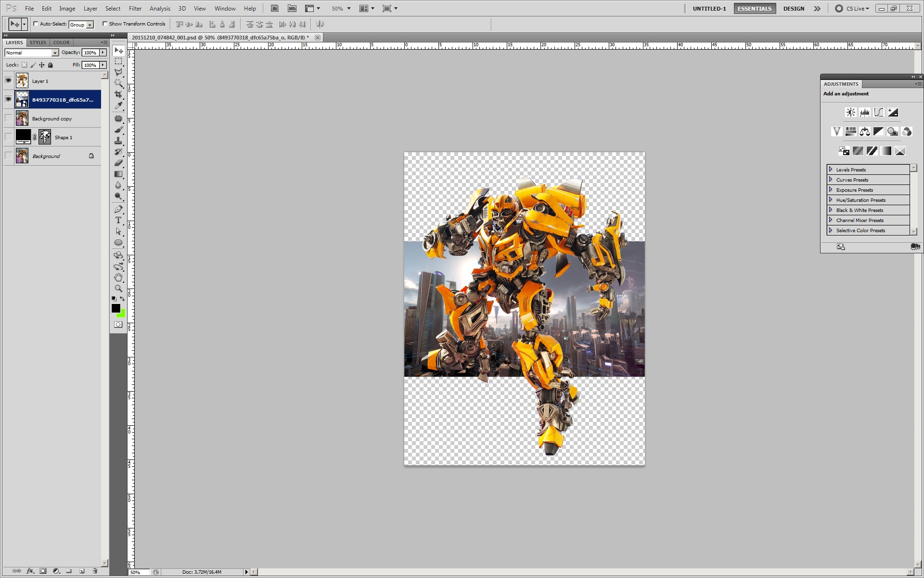Show more workspaces chevron
The image size is (924, 578).
817,9
